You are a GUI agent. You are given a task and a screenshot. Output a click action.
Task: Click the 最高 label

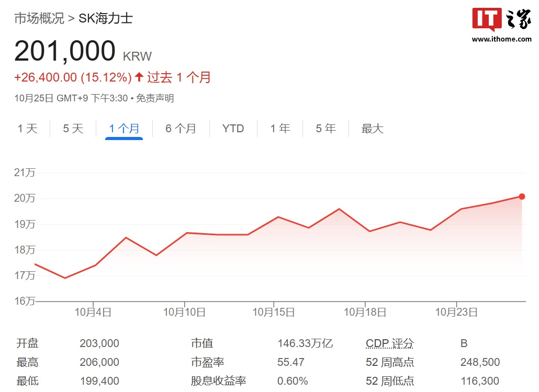coord(28,362)
